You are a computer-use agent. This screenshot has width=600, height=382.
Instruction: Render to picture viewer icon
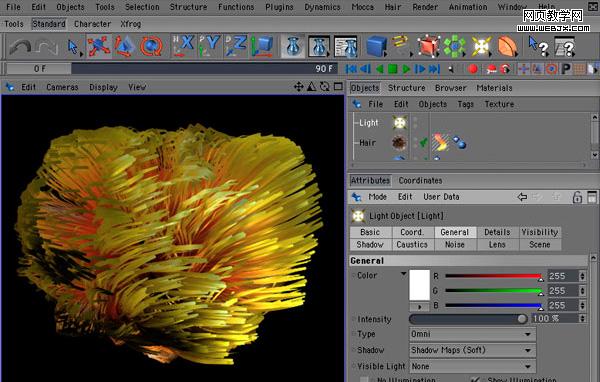click(x=319, y=46)
